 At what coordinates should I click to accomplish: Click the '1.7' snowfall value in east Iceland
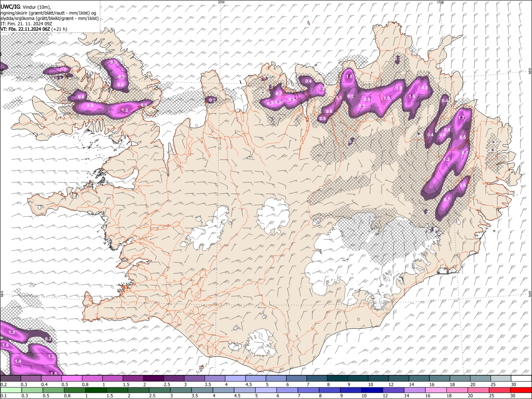pos(461,118)
